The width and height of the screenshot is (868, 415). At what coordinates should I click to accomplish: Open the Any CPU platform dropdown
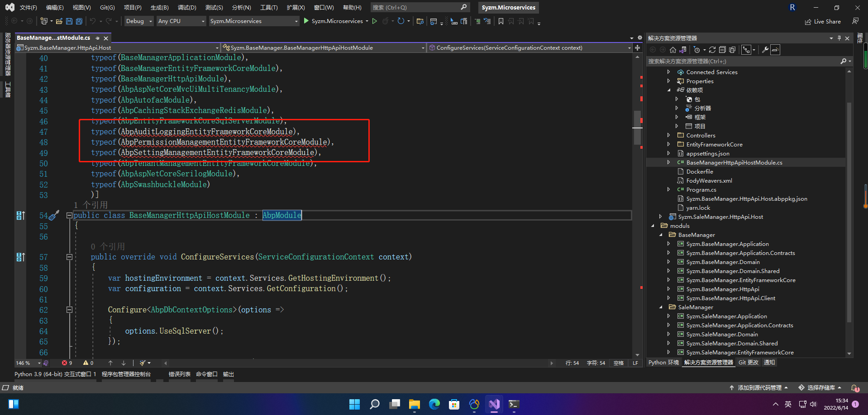(181, 21)
